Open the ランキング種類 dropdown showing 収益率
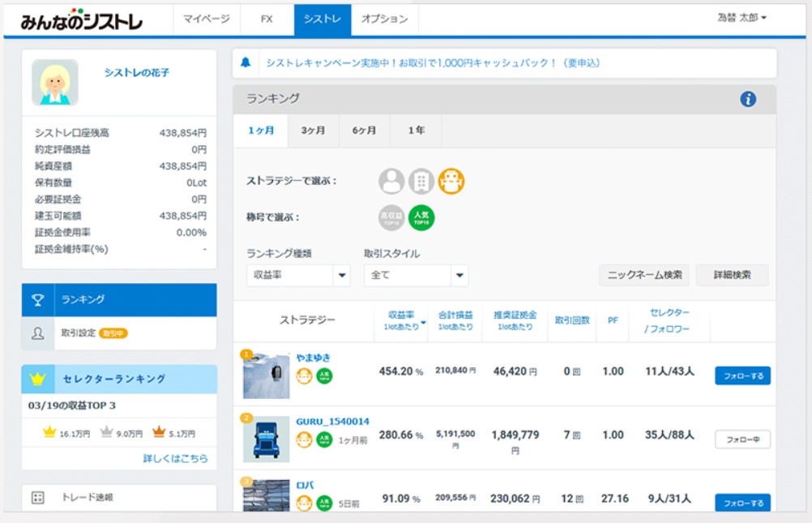This screenshot has width=812, height=523. [x=297, y=276]
